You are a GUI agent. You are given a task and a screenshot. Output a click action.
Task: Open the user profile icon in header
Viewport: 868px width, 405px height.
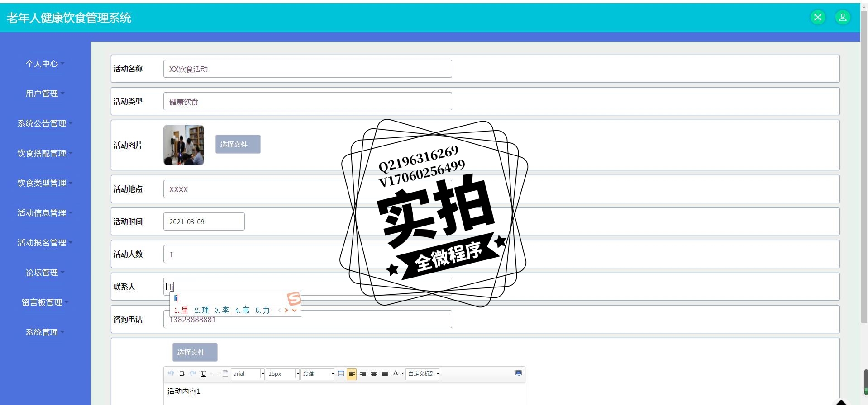pyautogui.click(x=843, y=17)
